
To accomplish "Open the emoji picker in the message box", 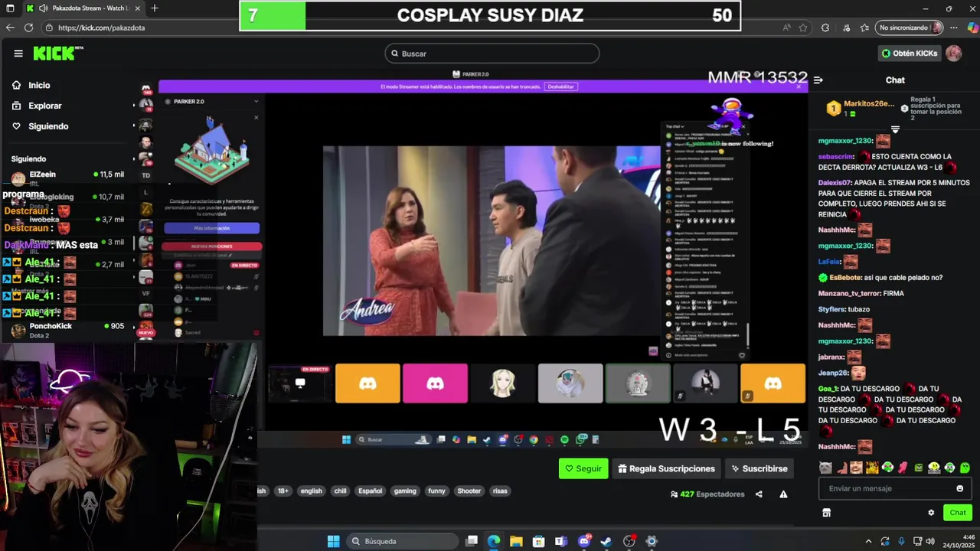I will coord(959,488).
